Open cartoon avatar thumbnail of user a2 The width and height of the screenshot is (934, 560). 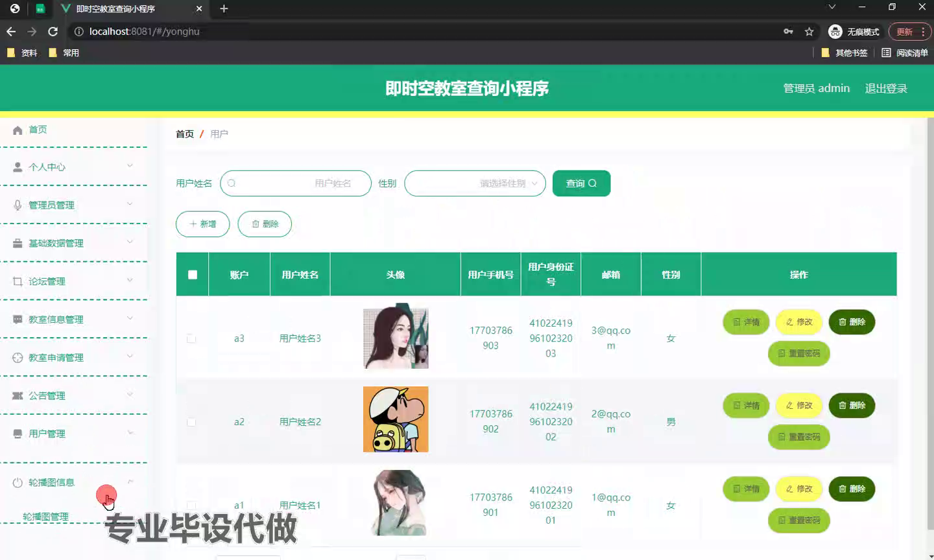396,419
